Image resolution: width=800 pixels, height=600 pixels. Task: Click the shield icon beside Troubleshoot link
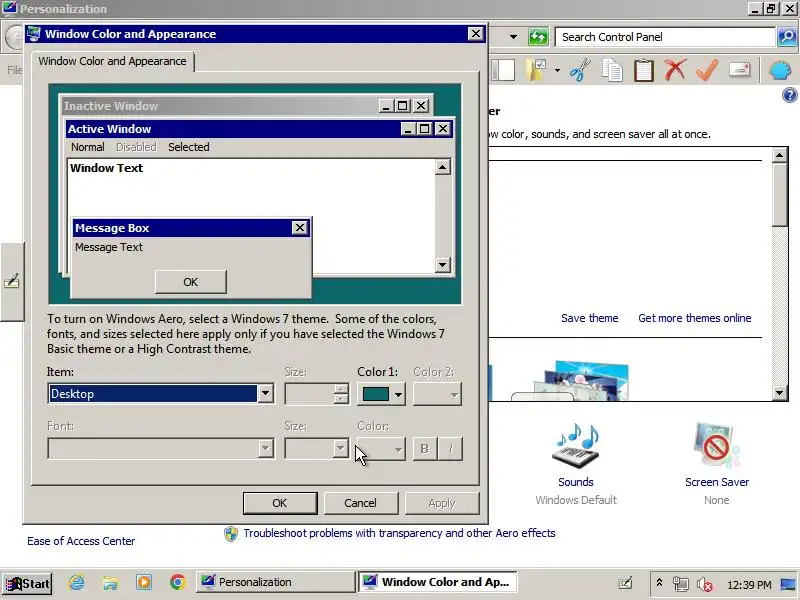[x=231, y=534]
